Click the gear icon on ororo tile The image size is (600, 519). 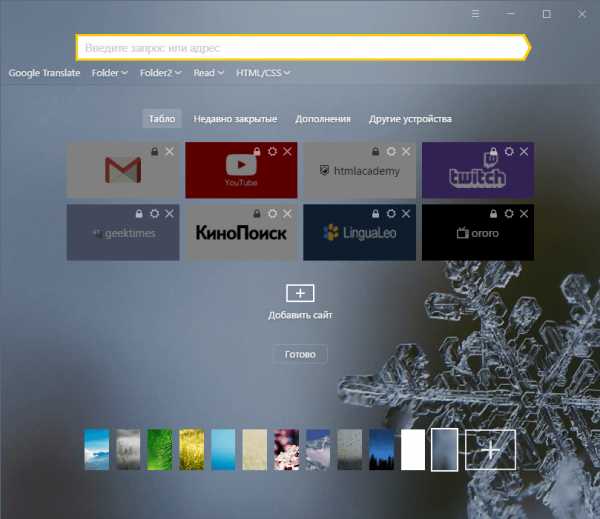click(508, 214)
